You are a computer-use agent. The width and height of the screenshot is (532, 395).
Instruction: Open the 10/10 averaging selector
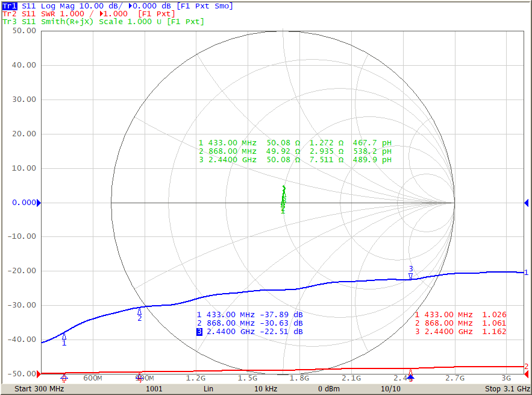pos(392,389)
